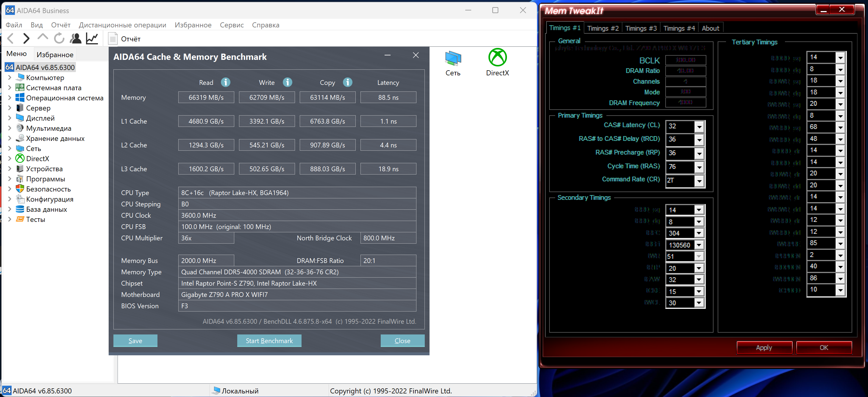Click the back navigation arrow in the toolbar
The image size is (868, 397).
pos(11,39)
